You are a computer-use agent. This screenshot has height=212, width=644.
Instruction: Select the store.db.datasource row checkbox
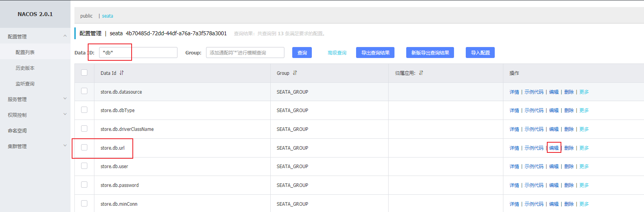(84, 91)
